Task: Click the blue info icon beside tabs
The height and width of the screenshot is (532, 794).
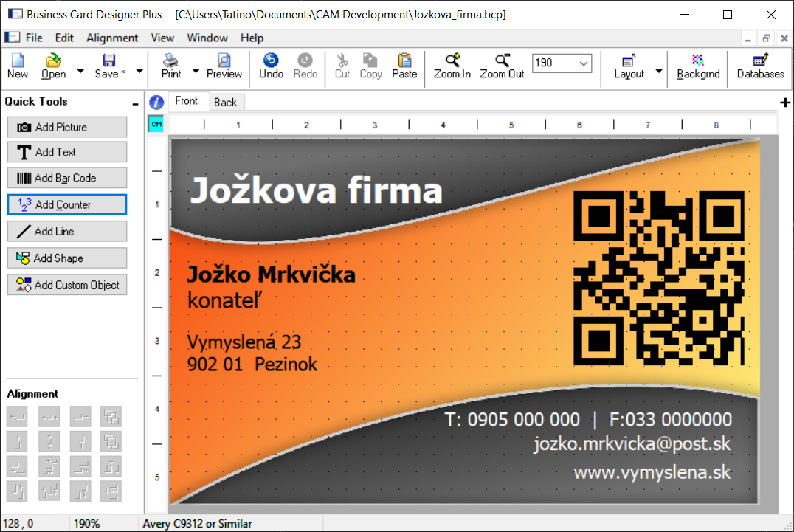Action: tap(156, 103)
